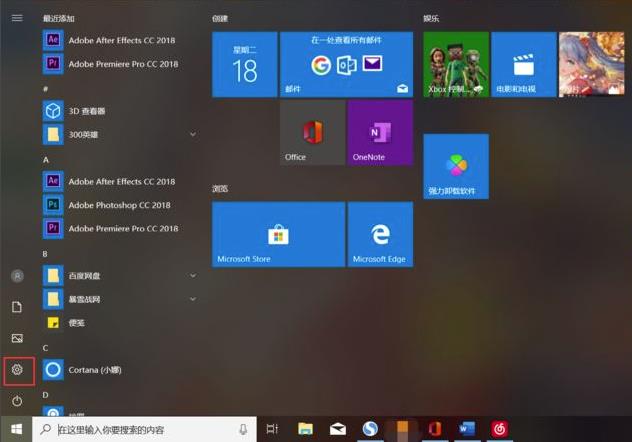Open the Documents icon in the Start sidebar
The height and width of the screenshot is (442, 632).
tap(17, 307)
